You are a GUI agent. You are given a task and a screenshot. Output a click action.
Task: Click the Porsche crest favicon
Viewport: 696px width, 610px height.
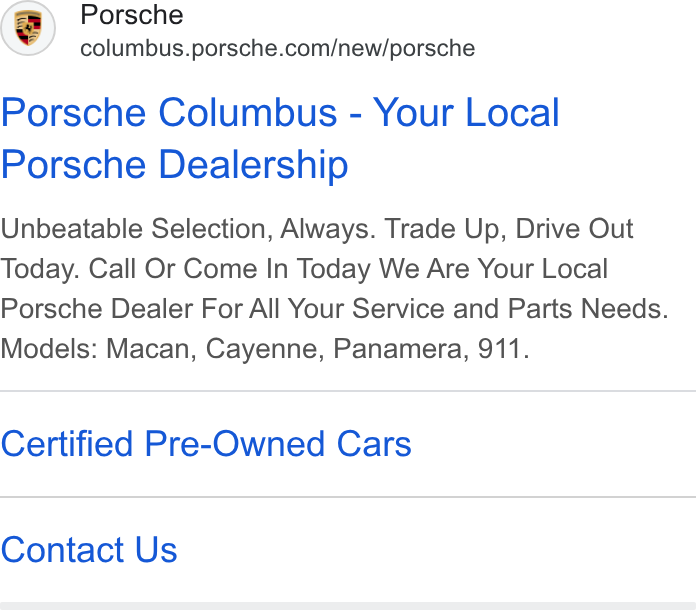[x=28, y=28]
